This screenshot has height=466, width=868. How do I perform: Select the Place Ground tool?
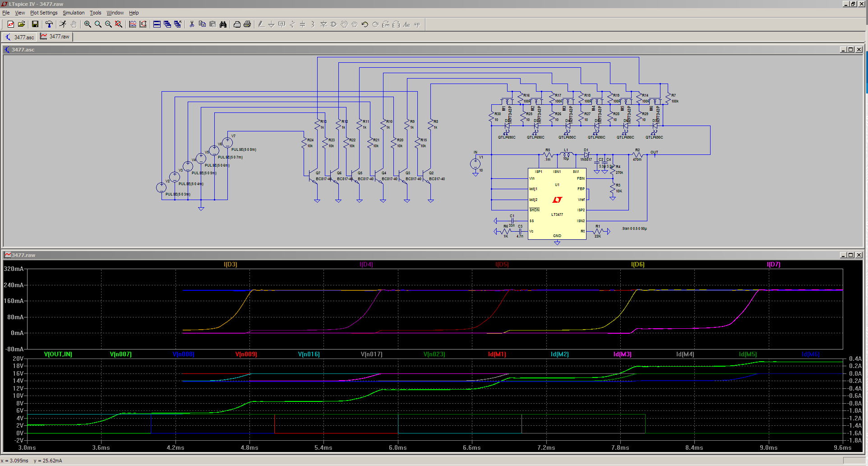click(x=272, y=24)
